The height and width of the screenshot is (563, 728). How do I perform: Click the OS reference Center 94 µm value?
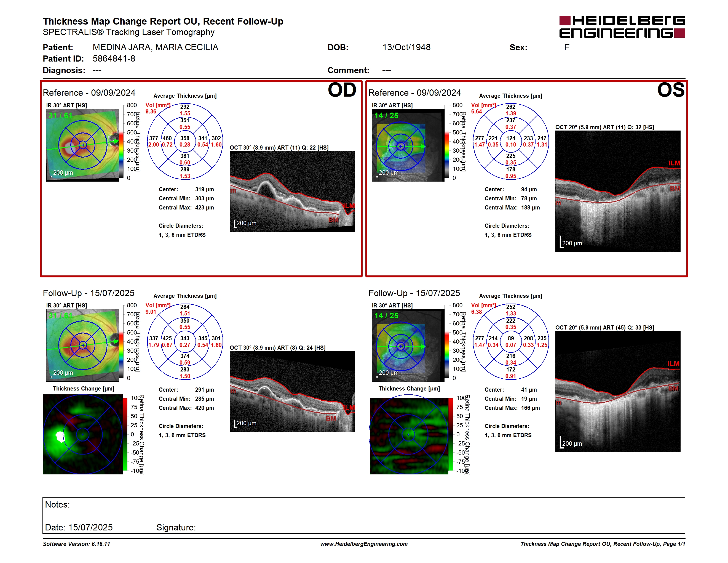tap(529, 189)
